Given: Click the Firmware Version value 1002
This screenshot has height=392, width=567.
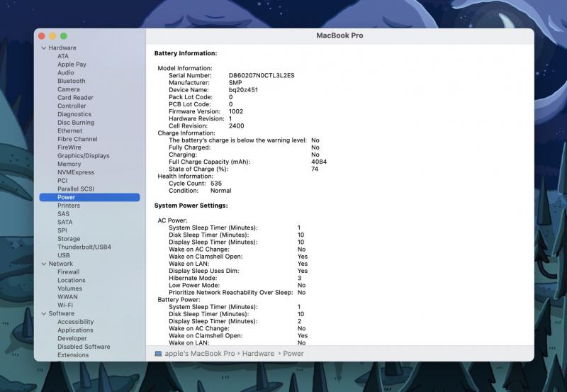Looking at the screenshot, I should (236, 111).
